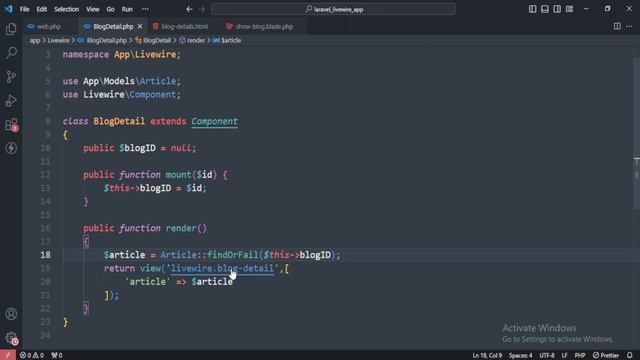Open the remote window indicator
This screenshot has width=640, height=360.
pyautogui.click(x=8, y=355)
